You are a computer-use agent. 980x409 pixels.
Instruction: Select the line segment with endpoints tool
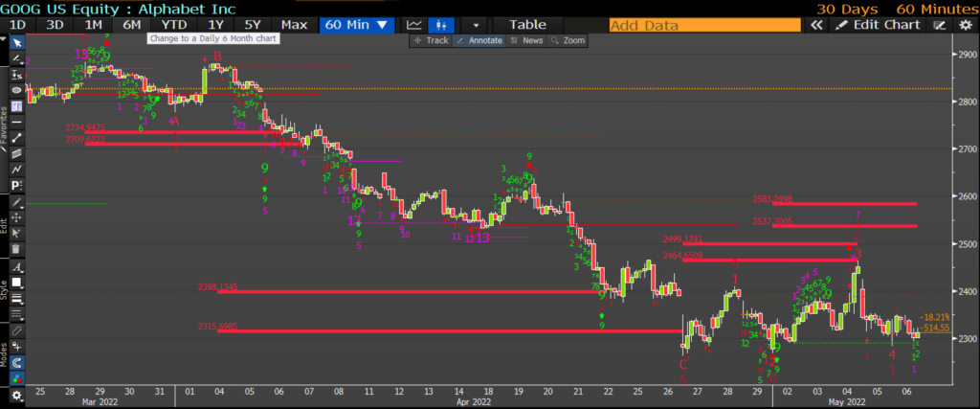(x=17, y=138)
